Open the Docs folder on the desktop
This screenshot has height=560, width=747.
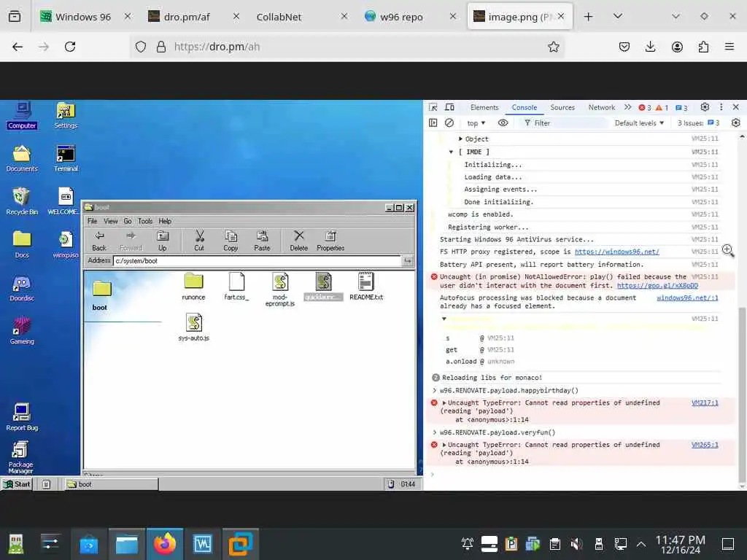[22, 244]
